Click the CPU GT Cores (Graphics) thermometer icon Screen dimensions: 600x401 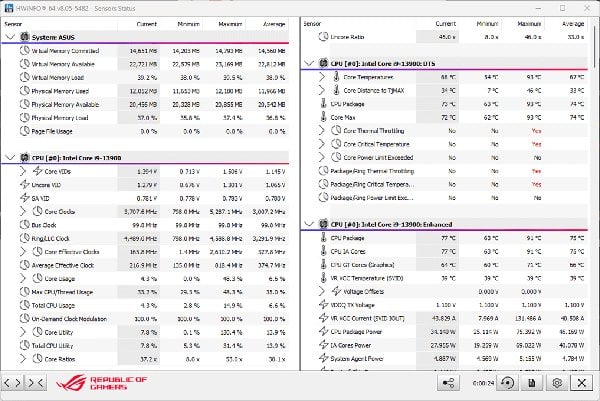pos(324,264)
